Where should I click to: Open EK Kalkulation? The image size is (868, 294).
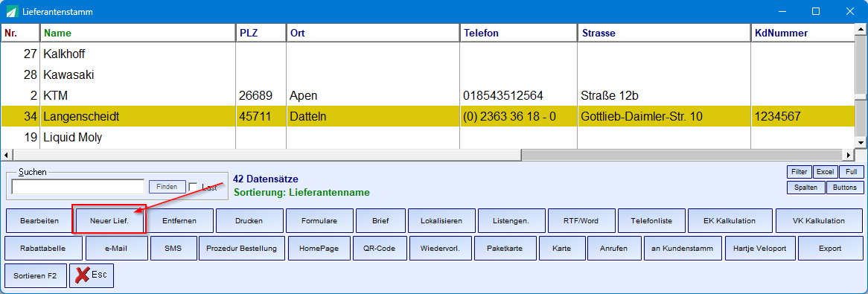pyautogui.click(x=730, y=220)
